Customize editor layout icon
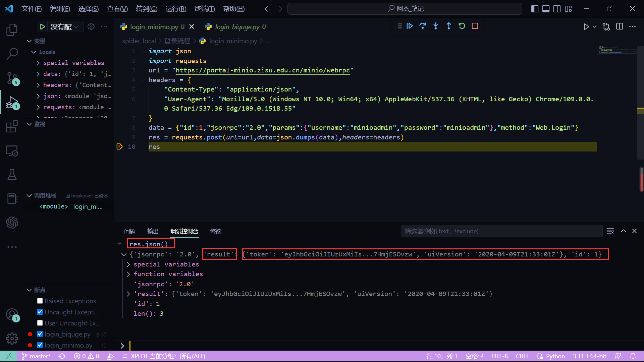The image size is (644, 362). pos(568,9)
